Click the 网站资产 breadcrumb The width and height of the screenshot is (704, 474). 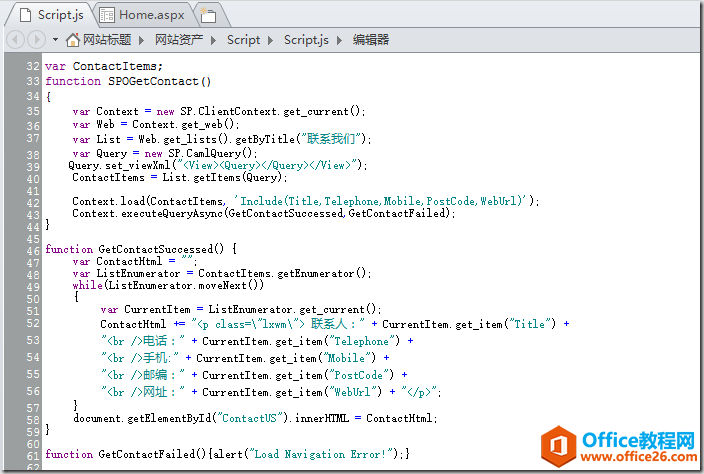click(179, 40)
